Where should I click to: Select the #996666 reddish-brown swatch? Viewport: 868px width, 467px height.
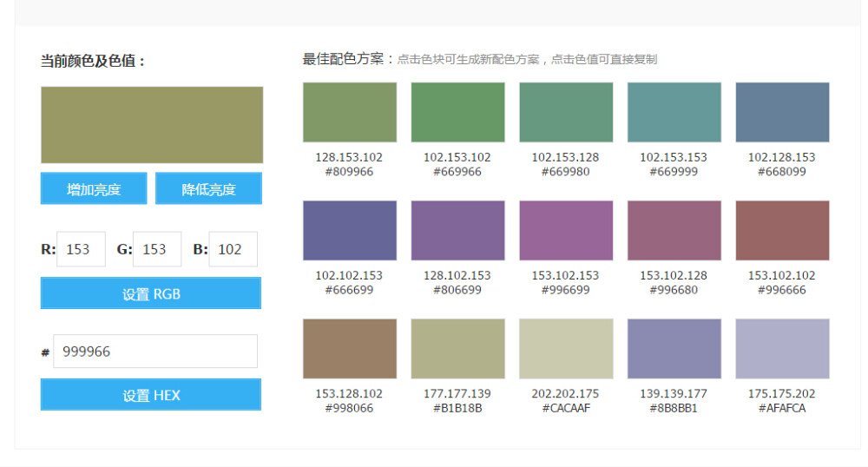pyautogui.click(x=782, y=230)
